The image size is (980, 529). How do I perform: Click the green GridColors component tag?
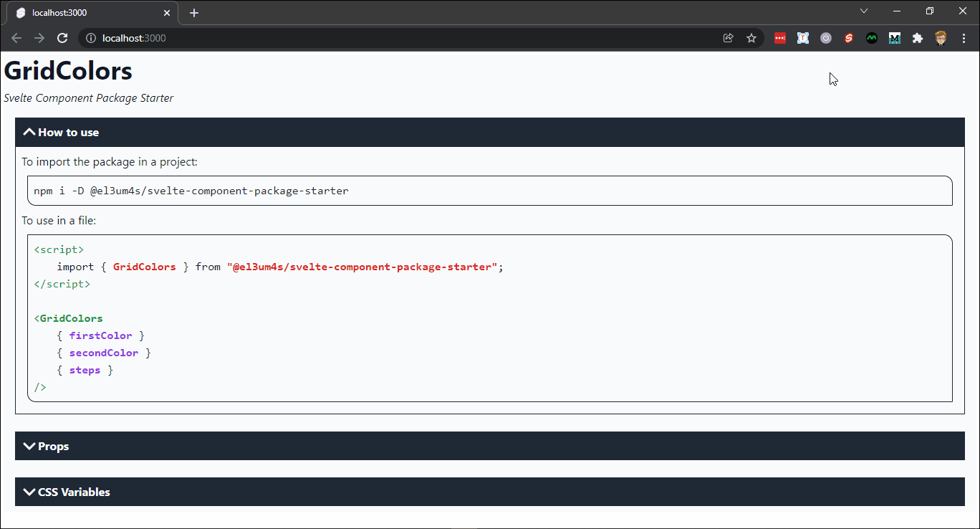click(x=71, y=318)
